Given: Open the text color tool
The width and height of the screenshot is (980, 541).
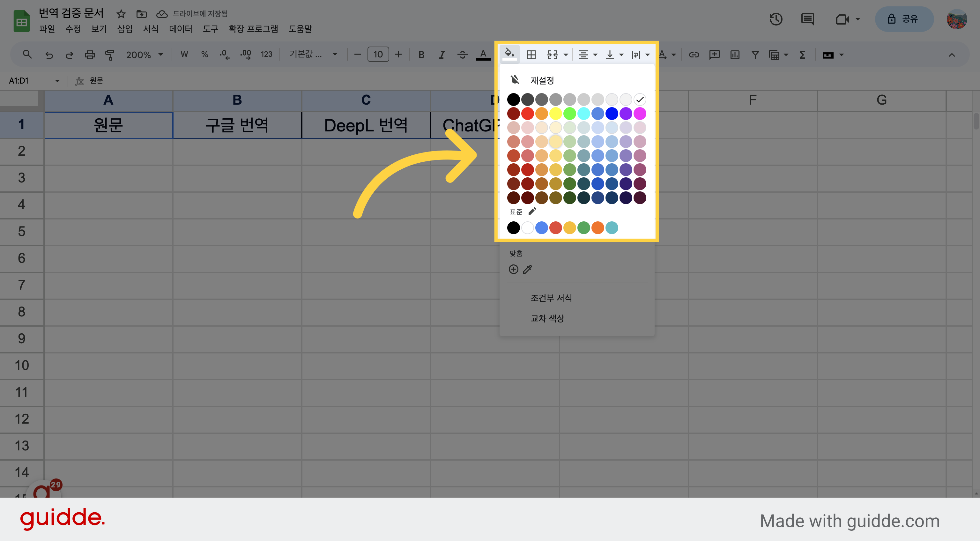Looking at the screenshot, I should click(x=483, y=55).
